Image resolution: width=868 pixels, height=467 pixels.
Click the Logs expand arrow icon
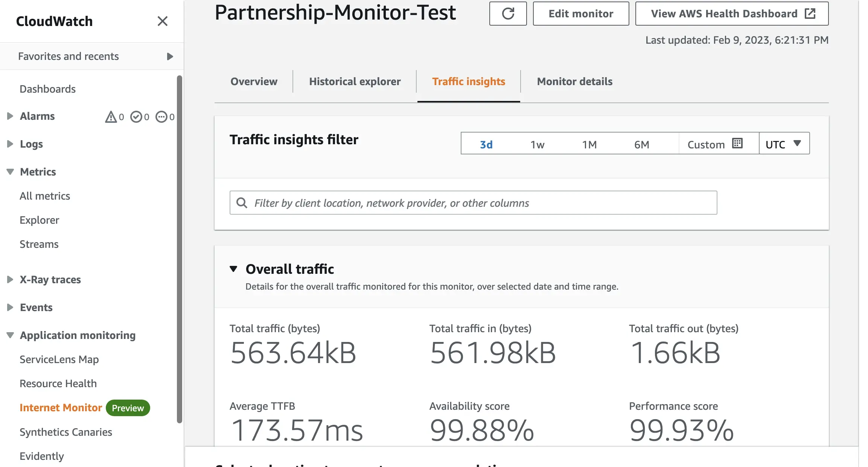[x=9, y=144]
